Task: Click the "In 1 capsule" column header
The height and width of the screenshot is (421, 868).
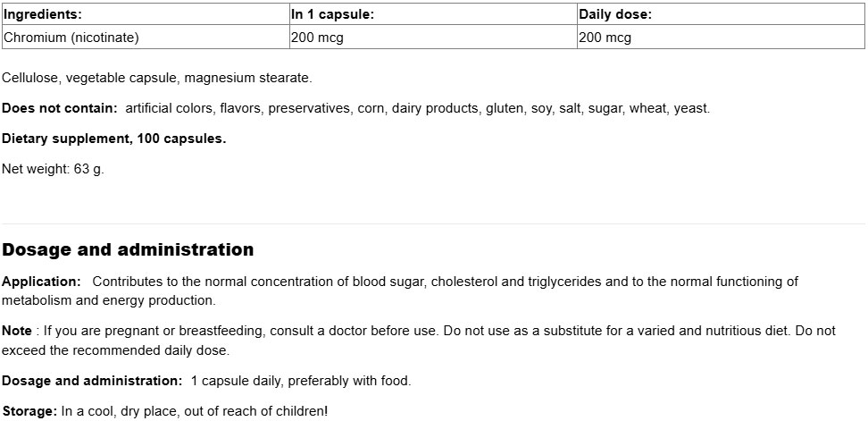Action: [x=332, y=14]
